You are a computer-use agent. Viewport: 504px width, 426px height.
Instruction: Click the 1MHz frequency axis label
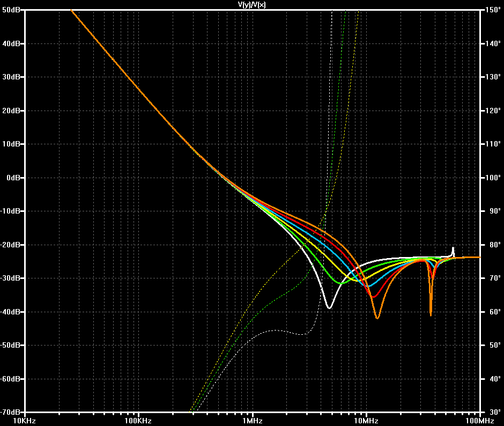[x=253, y=421]
